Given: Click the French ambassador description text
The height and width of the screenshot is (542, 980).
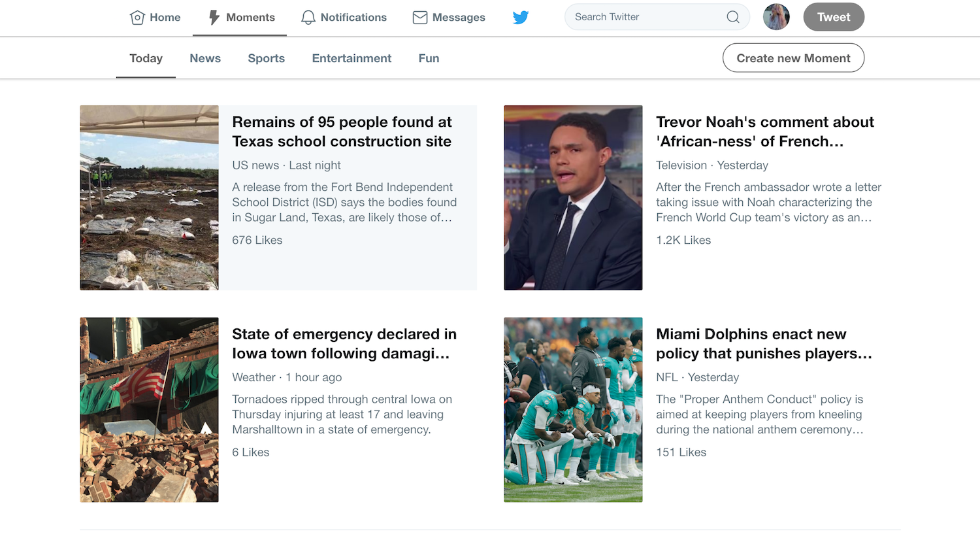Looking at the screenshot, I should tap(768, 202).
